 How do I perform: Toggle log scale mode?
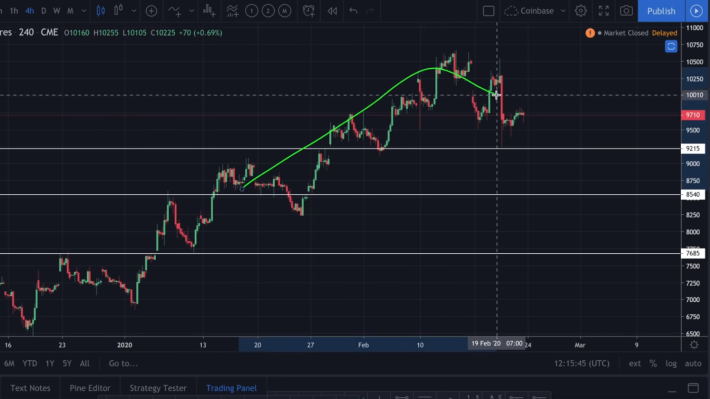[671, 363]
